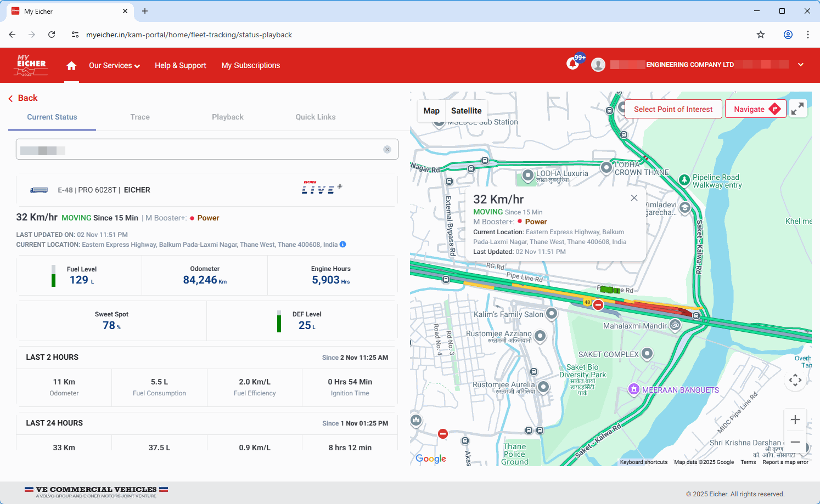Viewport: 820px width, 504px height.
Task: Click the browser address bar URL
Action: [x=189, y=35]
